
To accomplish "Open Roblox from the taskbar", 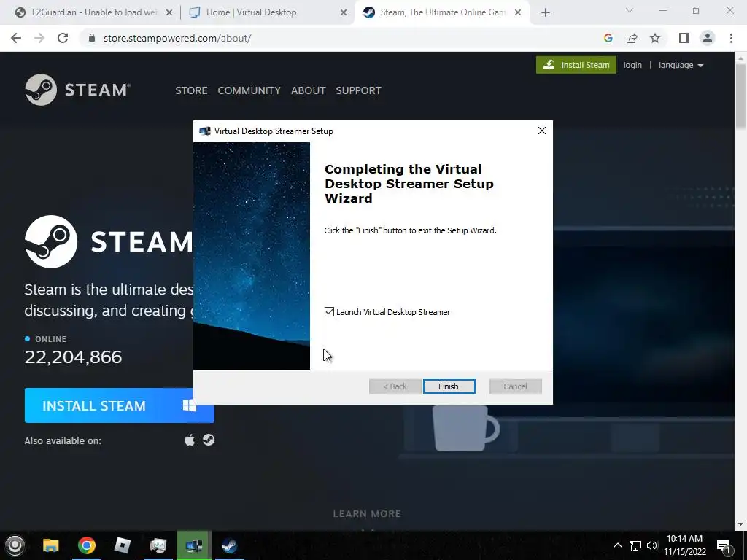I will 123,545.
